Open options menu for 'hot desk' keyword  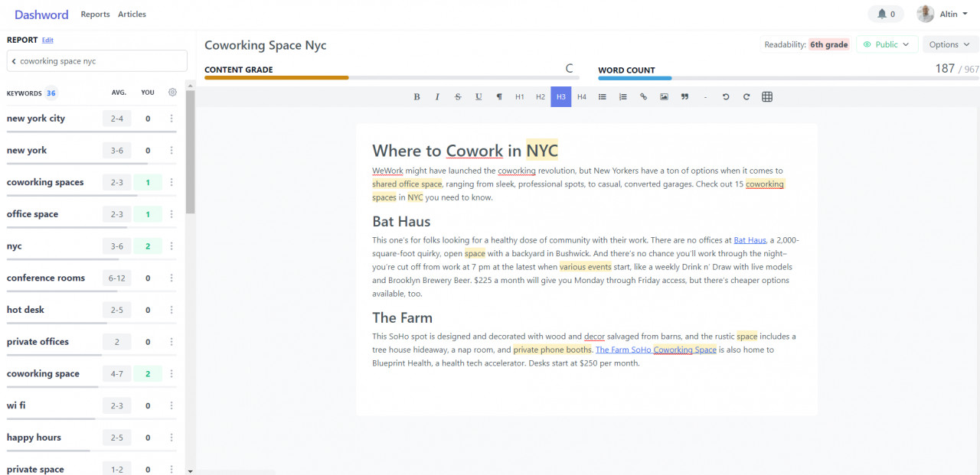171,310
